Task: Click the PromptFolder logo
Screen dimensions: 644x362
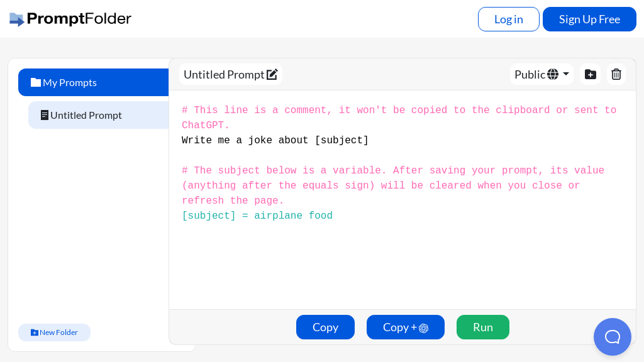Action: pyautogui.click(x=69, y=19)
